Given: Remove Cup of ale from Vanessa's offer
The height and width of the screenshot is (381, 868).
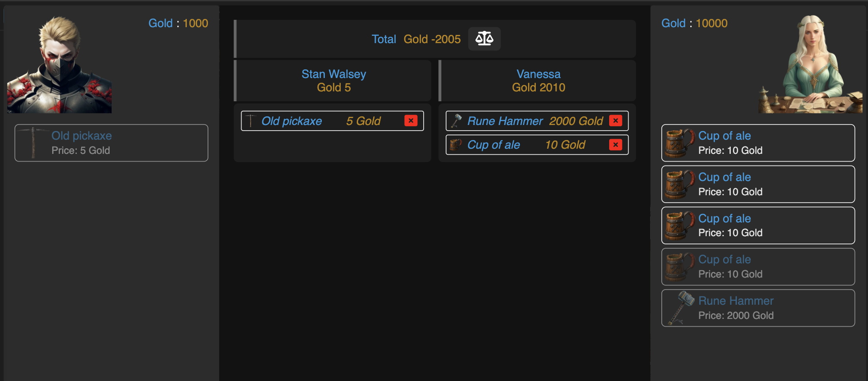Looking at the screenshot, I should (x=615, y=145).
